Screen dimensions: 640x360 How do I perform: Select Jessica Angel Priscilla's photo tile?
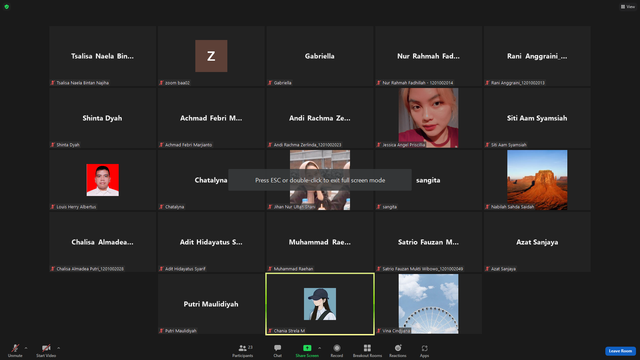click(428, 118)
